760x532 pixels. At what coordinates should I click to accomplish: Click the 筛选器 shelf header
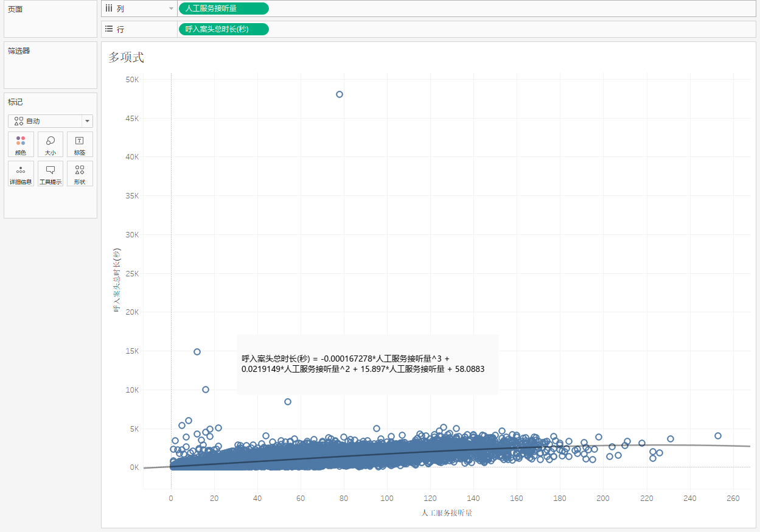click(19, 51)
